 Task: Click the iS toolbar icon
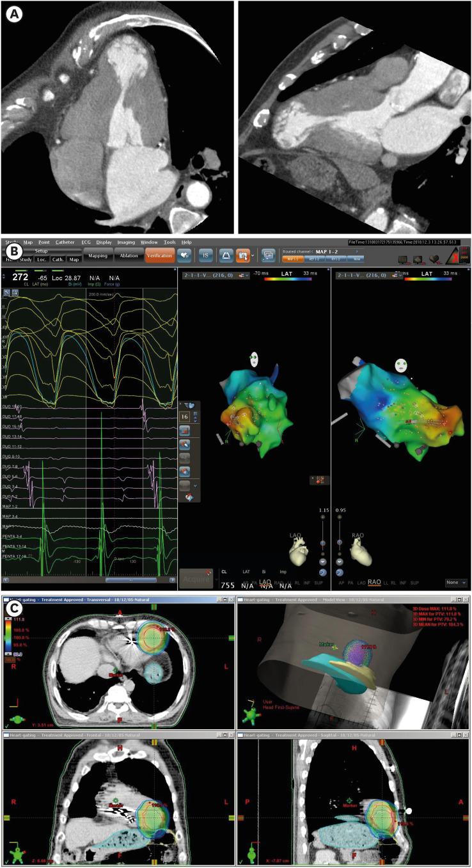click(206, 255)
